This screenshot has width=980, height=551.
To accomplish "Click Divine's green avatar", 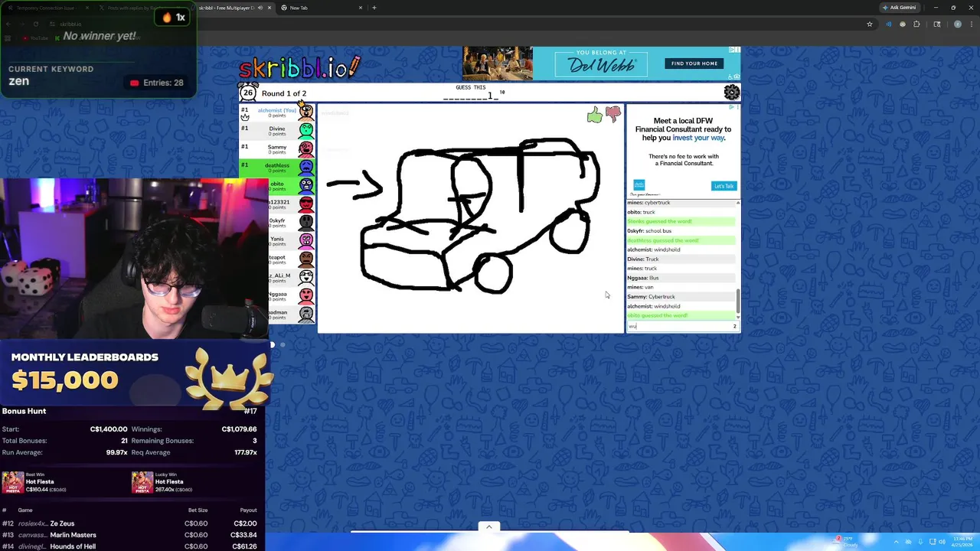I will point(306,130).
